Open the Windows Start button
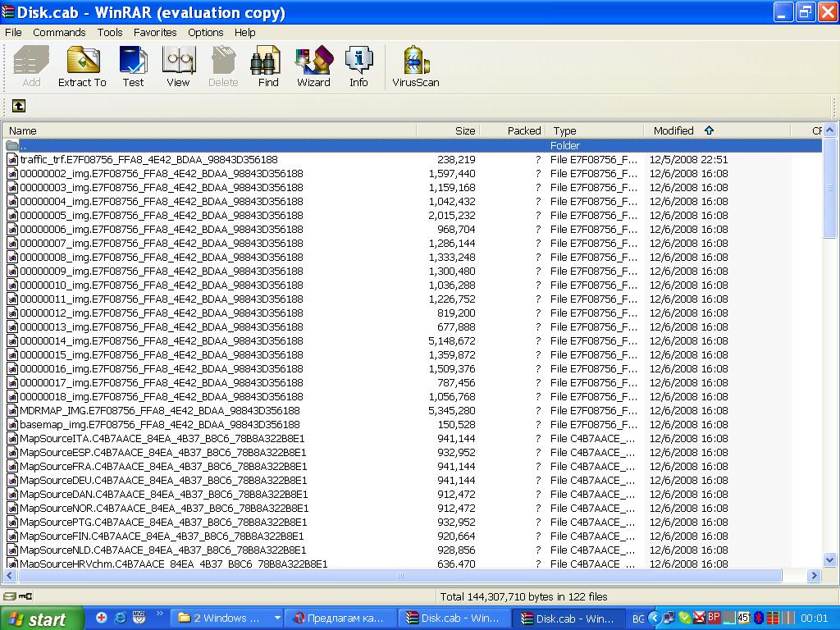 click(x=41, y=619)
